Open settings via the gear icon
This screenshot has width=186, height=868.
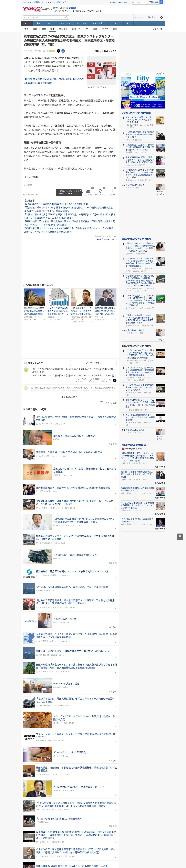coord(161,18)
